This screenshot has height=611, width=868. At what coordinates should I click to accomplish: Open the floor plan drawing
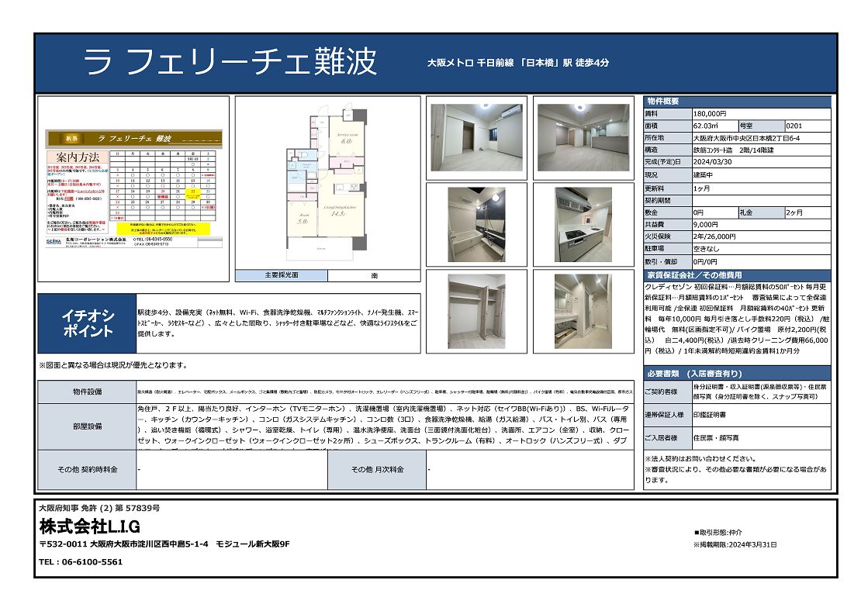coord(327,183)
